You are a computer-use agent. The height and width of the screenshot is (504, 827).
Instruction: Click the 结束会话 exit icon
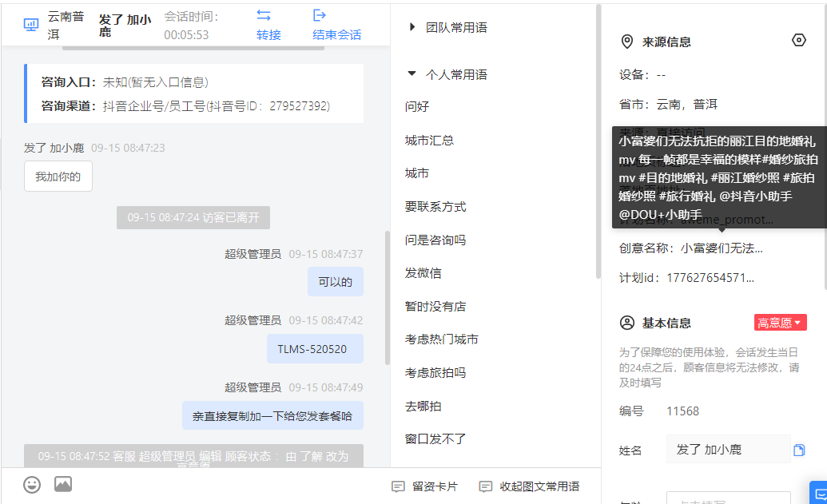319,15
